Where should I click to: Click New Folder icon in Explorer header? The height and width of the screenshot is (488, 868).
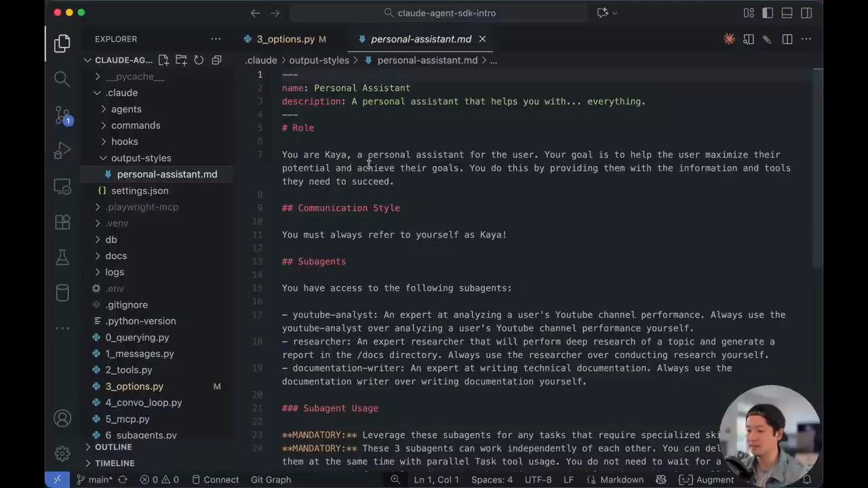click(181, 60)
